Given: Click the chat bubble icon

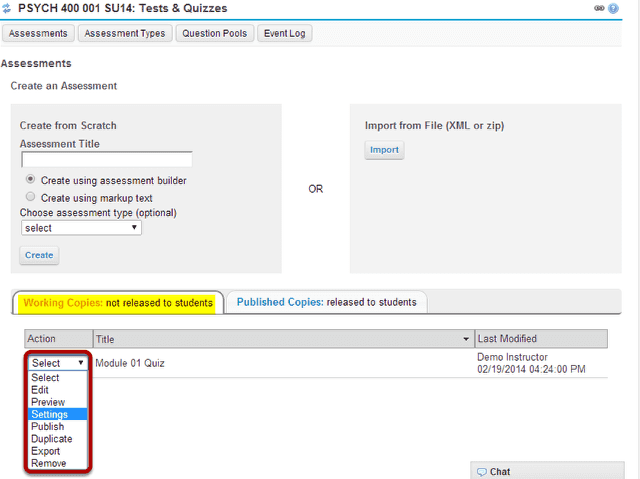Looking at the screenshot, I should (482, 472).
